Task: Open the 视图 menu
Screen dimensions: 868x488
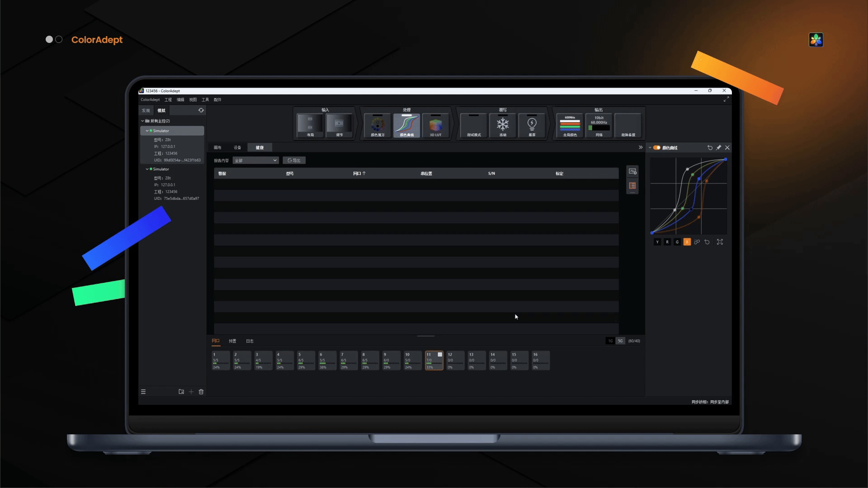Action: pos(193,100)
